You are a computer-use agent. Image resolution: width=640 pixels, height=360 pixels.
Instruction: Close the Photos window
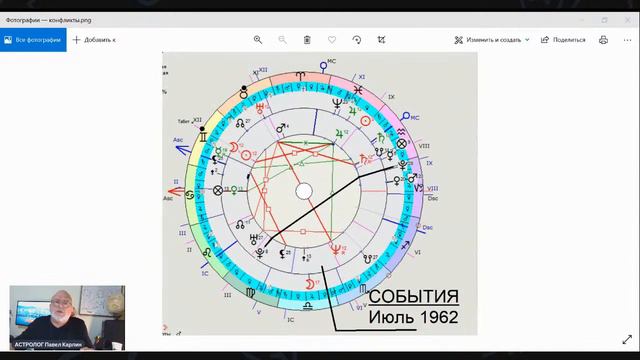628,20
